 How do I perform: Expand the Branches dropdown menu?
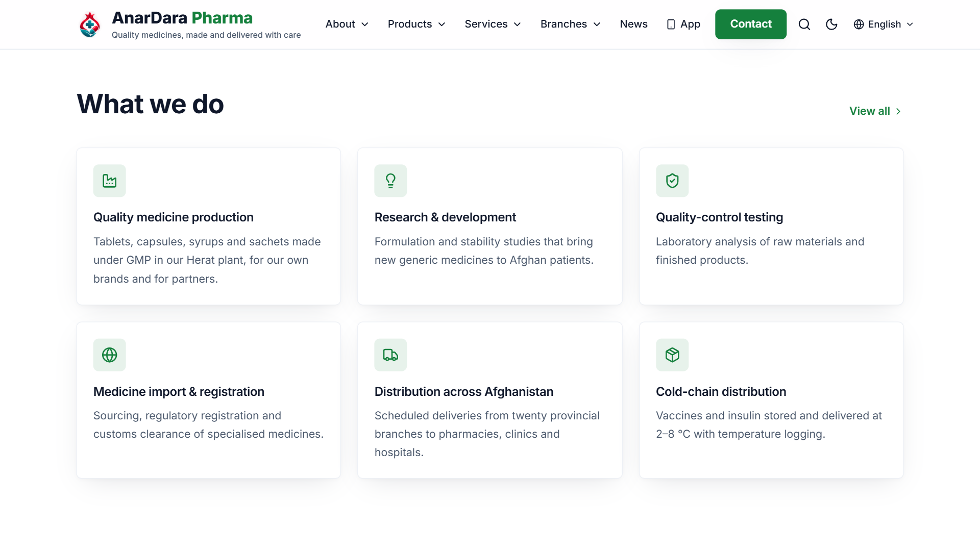pyautogui.click(x=570, y=24)
